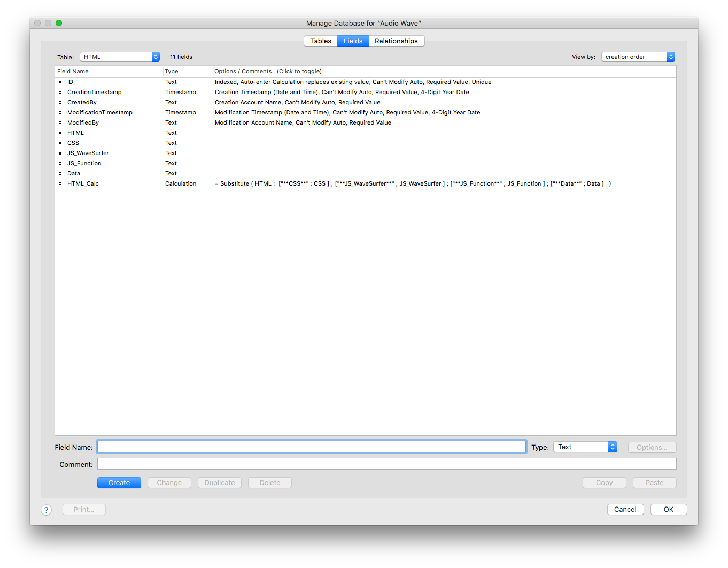Select the HTML field name in list
Screen dimensions: 728x568
click(x=75, y=133)
